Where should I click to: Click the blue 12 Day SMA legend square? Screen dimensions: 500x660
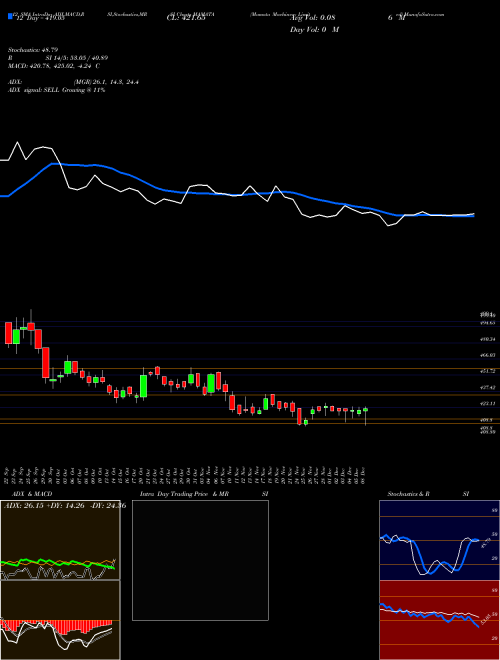coord(10,17)
